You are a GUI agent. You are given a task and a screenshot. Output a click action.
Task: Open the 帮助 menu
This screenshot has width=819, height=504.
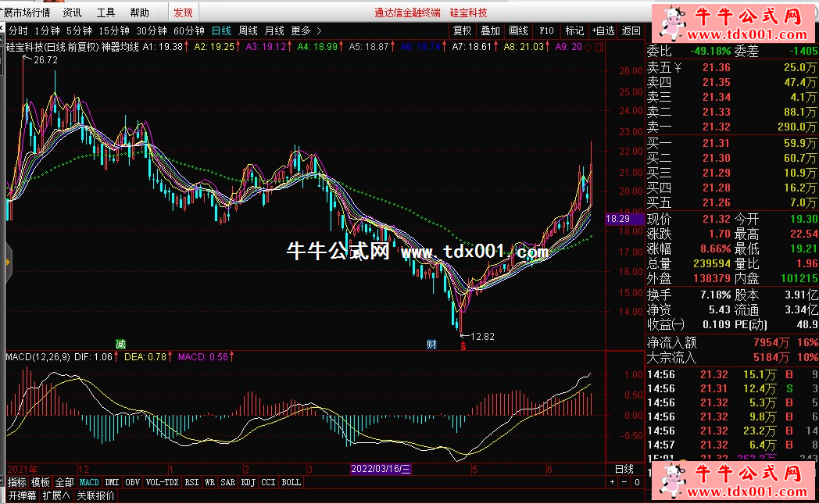pyautogui.click(x=139, y=13)
